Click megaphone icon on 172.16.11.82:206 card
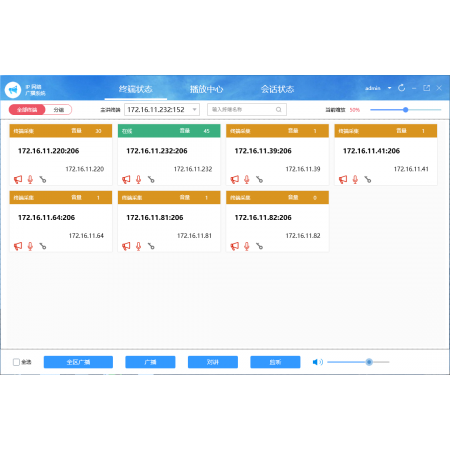 pos(235,246)
